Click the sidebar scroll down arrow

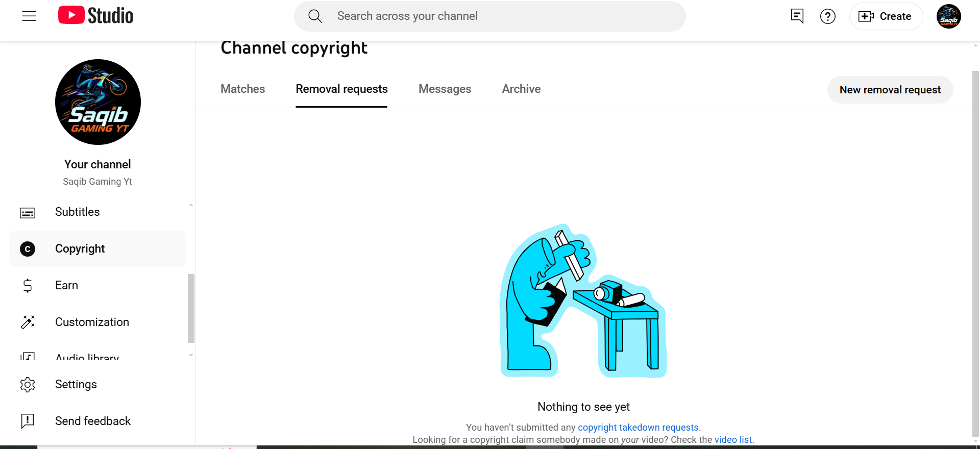(191, 355)
